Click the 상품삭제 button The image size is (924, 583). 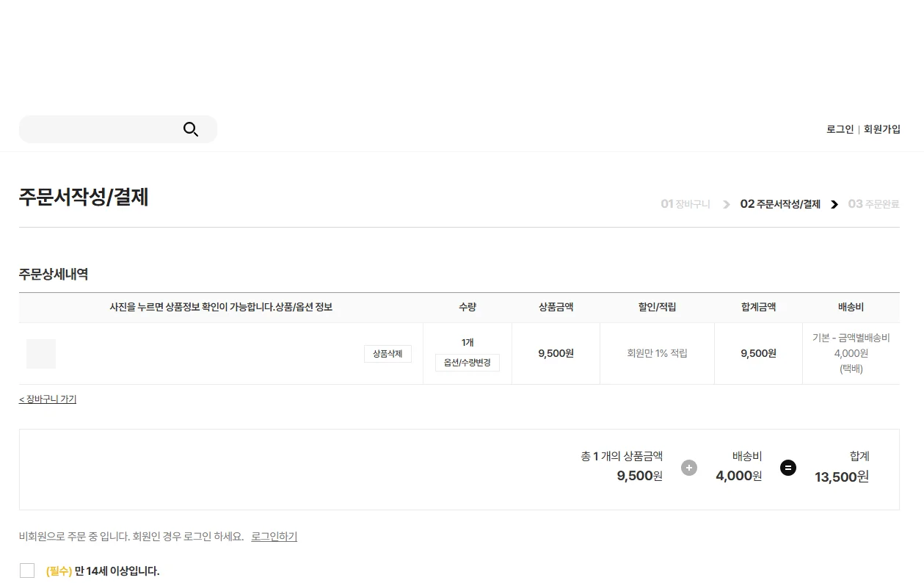(x=388, y=354)
